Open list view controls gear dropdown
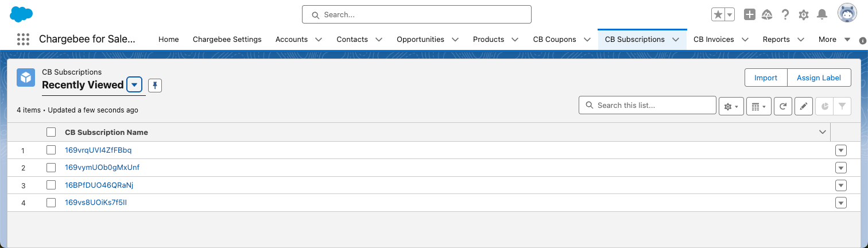 (730, 106)
